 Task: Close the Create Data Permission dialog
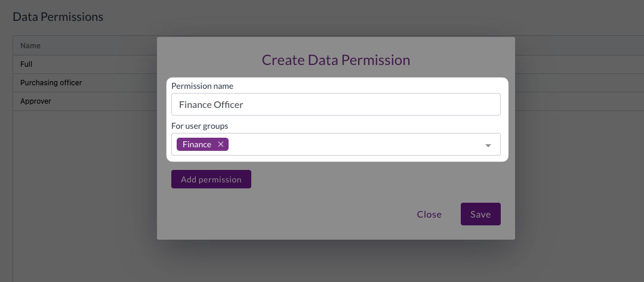429,215
